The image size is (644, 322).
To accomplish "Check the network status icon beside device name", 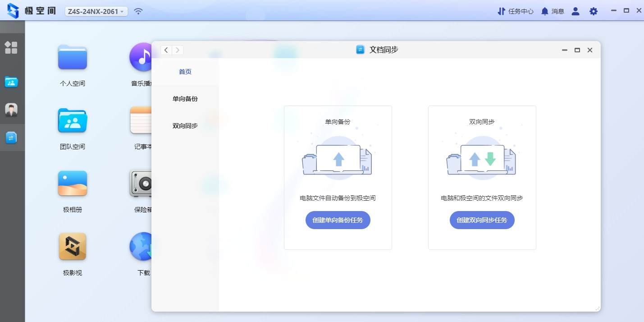I will tap(138, 11).
